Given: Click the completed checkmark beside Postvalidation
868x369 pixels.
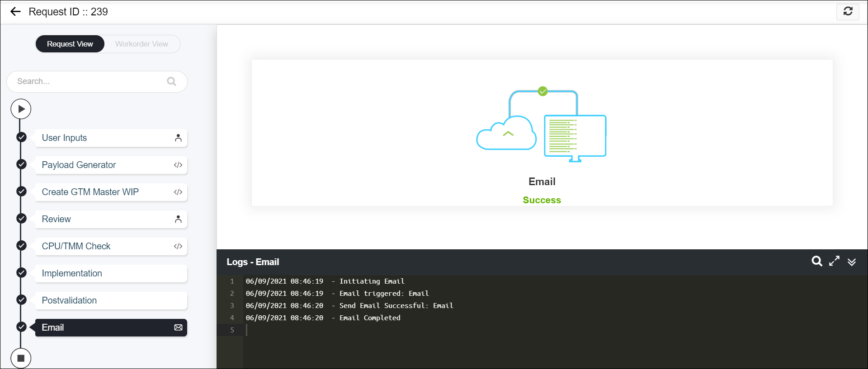Looking at the screenshot, I should [21, 299].
